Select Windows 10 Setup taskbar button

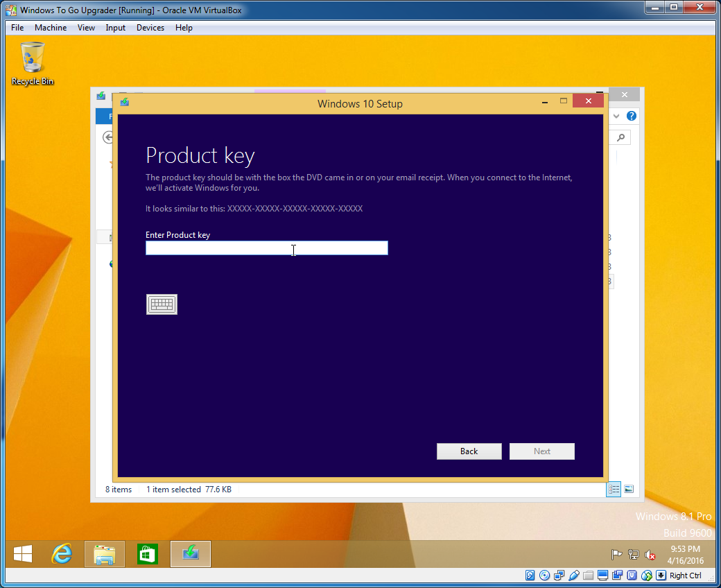pos(191,554)
